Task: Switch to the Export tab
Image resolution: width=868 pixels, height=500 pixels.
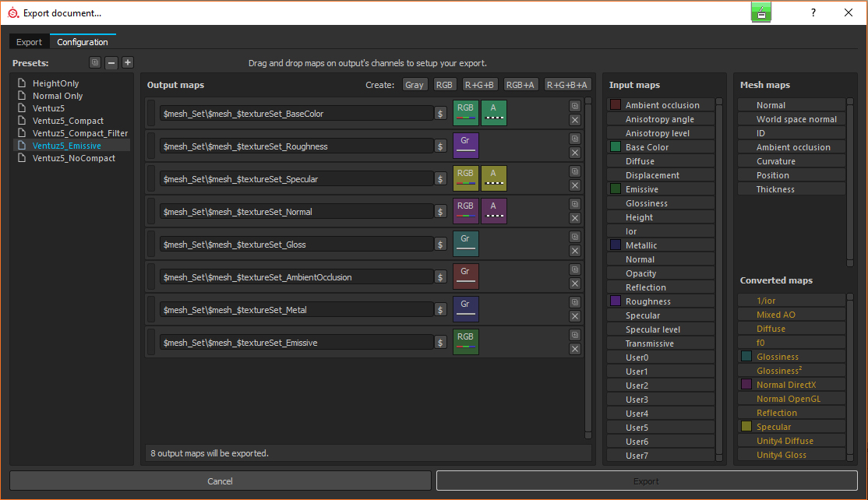Action: pos(30,42)
